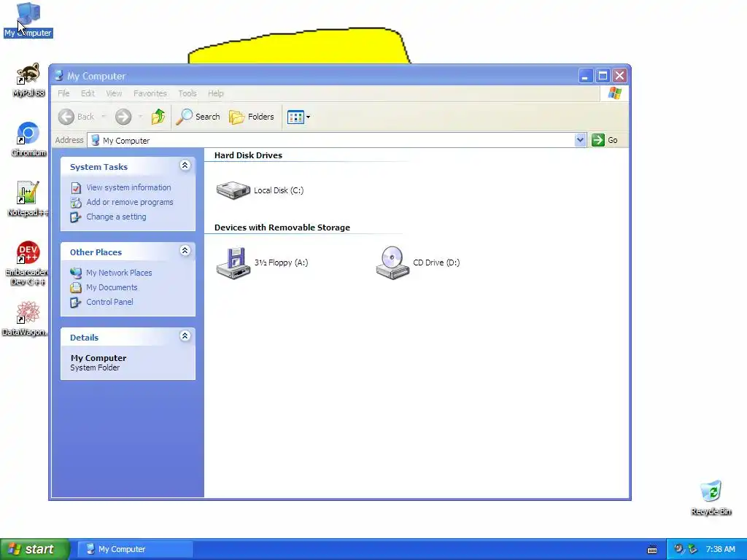Click My Computer taskbar button

click(x=135, y=549)
